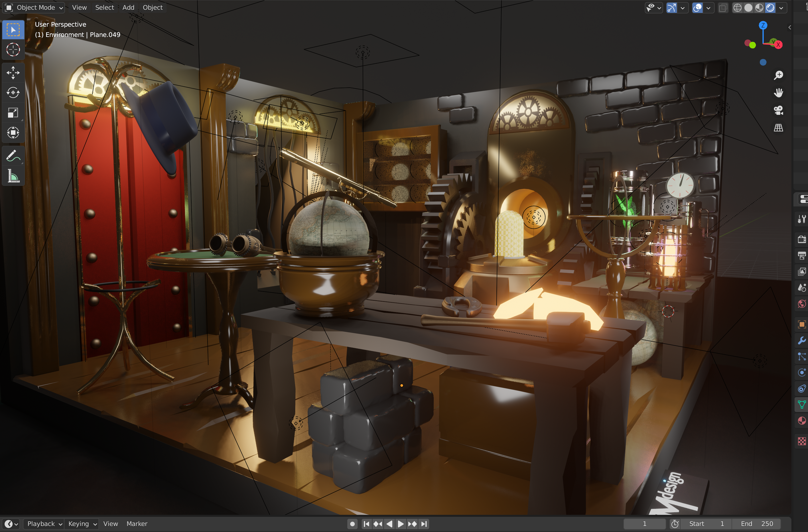Image resolution: width=808 pixels, height=532 pixels.
Task: Open the Physics properties tab
Action: click(x=801, y=373)
